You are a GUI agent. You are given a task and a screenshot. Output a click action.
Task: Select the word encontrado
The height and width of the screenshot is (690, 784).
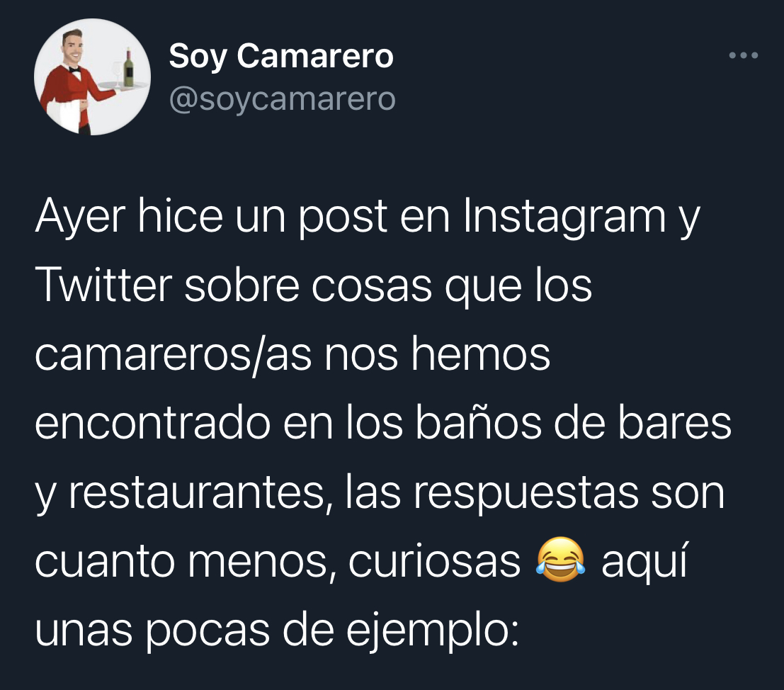[152, 422]
